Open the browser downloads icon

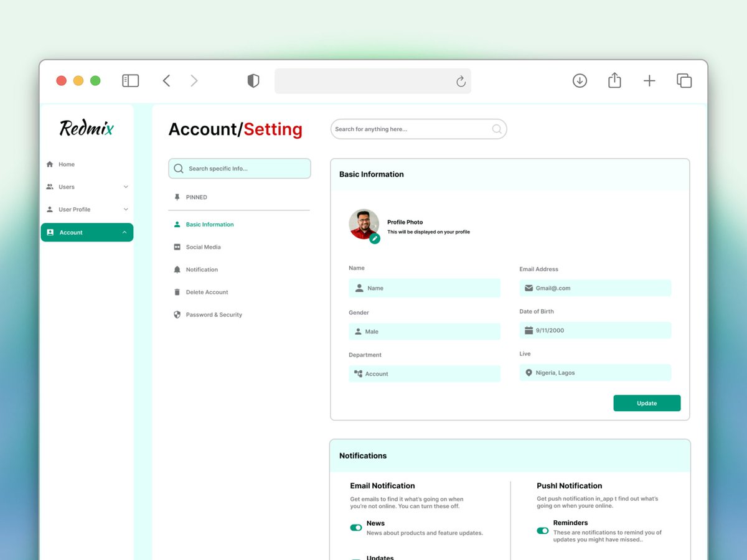[x=580, y=81]
